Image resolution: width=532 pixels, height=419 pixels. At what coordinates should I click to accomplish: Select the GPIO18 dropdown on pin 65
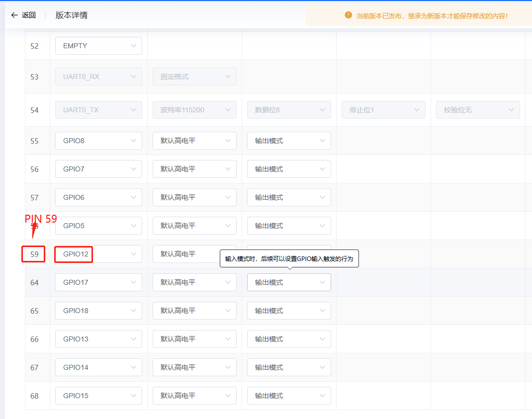coord(98,310)
